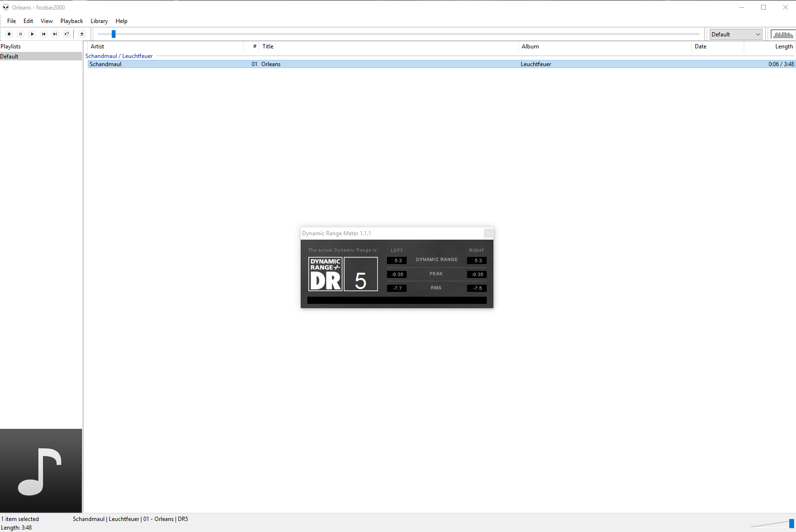The height and width of the screenshot is (532, 796).
Task: Sort by the Album column header
Action: [x=605, y=46]
